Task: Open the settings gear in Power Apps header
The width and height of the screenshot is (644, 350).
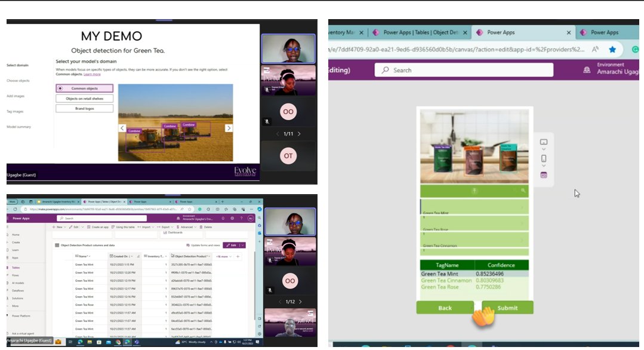Action: coord(232,218)
